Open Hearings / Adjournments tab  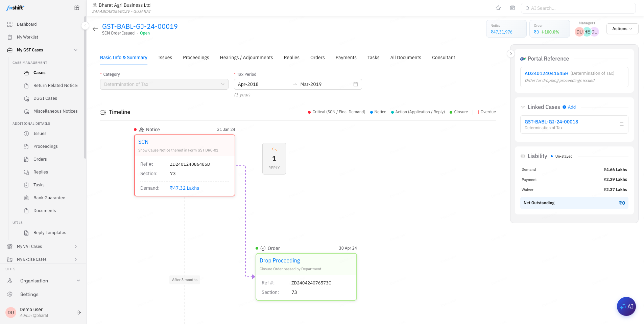tap(246, 58)
